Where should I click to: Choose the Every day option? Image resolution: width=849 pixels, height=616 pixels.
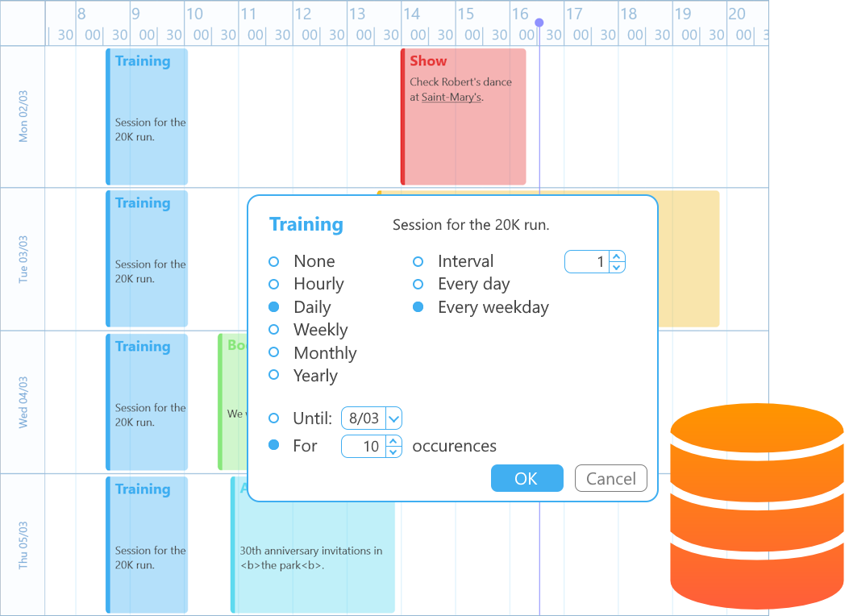click(x=418, y=284)
